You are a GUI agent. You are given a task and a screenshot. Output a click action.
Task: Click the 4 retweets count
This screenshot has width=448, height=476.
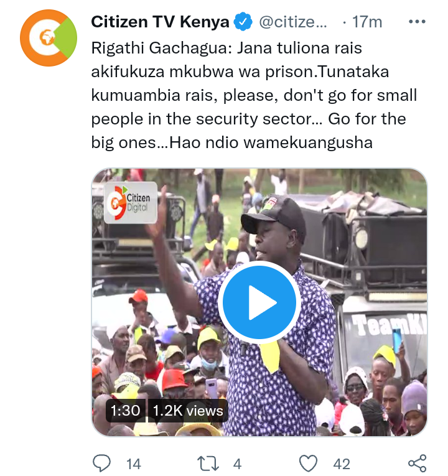click(237, 464)
